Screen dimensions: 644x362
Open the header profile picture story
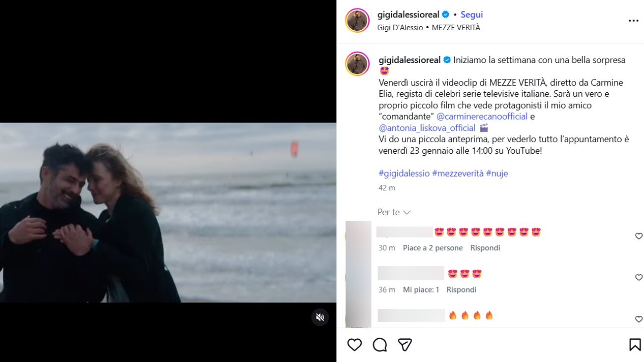point(357,21)
